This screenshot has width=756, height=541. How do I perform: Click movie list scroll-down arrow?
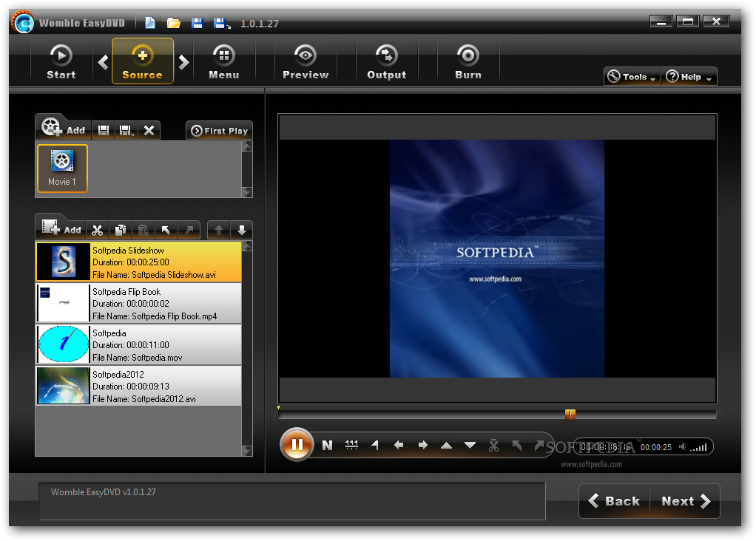[x=247, y=191]
